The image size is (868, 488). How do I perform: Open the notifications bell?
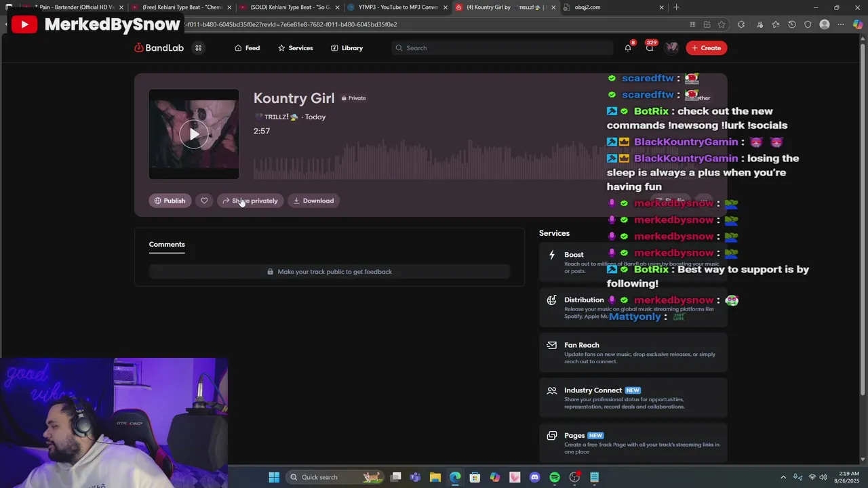click(x=628, y=48)
